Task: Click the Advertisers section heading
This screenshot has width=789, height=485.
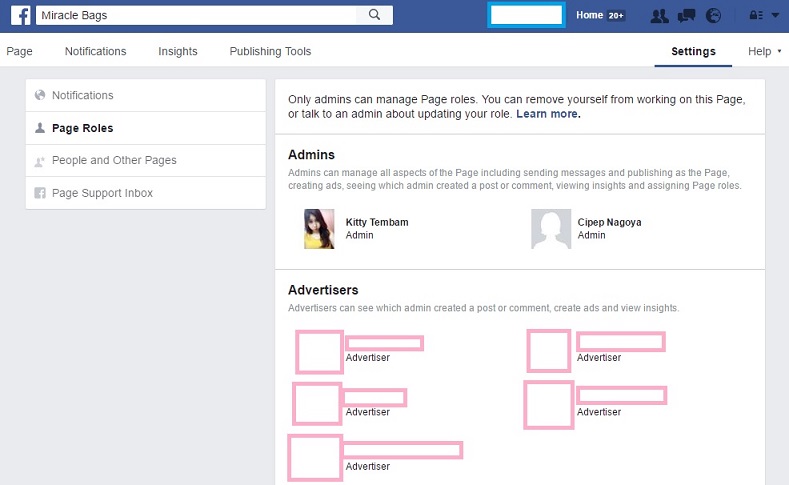Action: point(323,290)
